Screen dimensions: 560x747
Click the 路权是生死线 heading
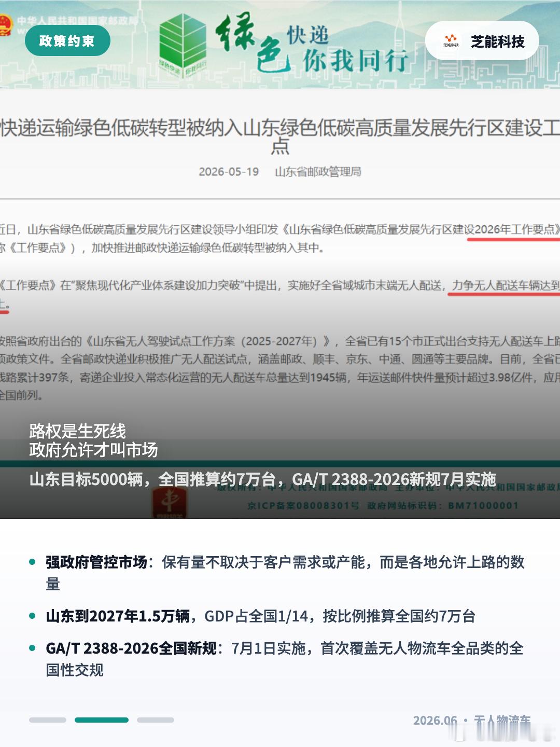tap(77, 431)
